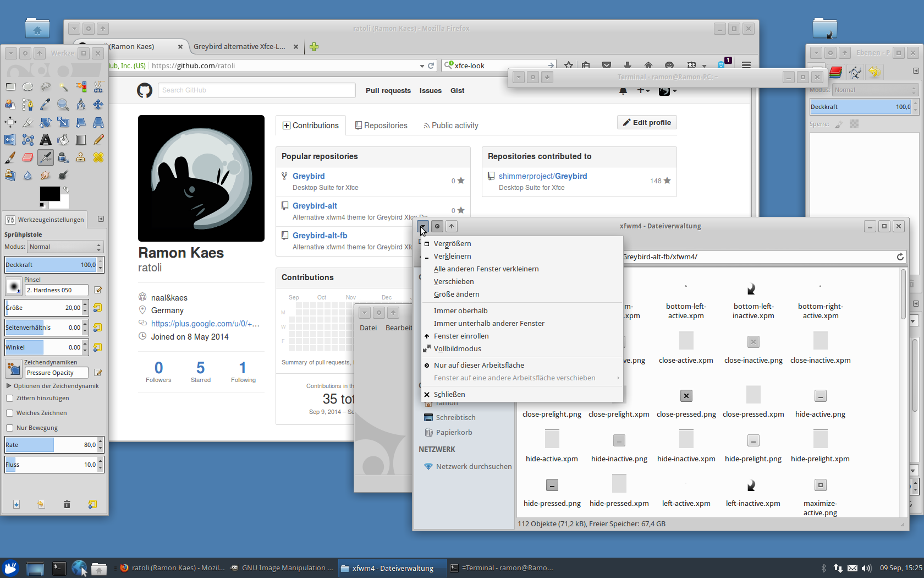This screenshot has height=578, width=924.
Task: Toggle Nur Bewegung checkbox
Action: 9,428
